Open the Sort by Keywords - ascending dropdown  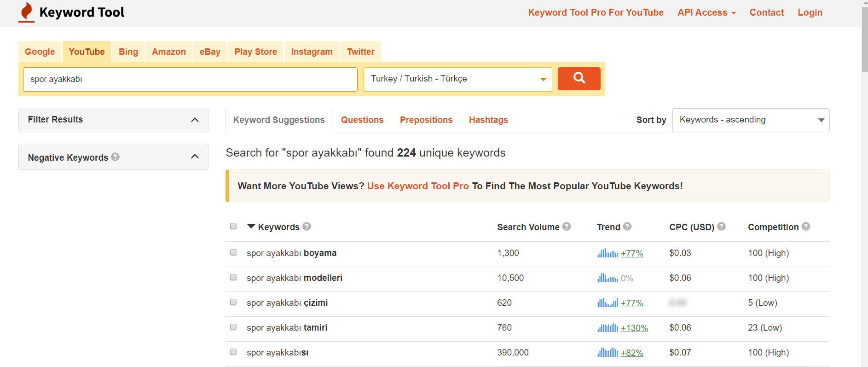coord(751,120)
